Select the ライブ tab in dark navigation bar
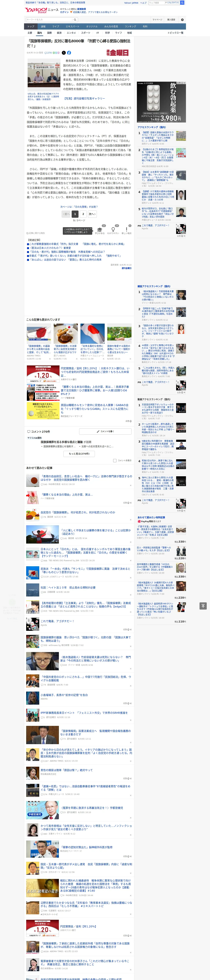 (x=56, y=27)
